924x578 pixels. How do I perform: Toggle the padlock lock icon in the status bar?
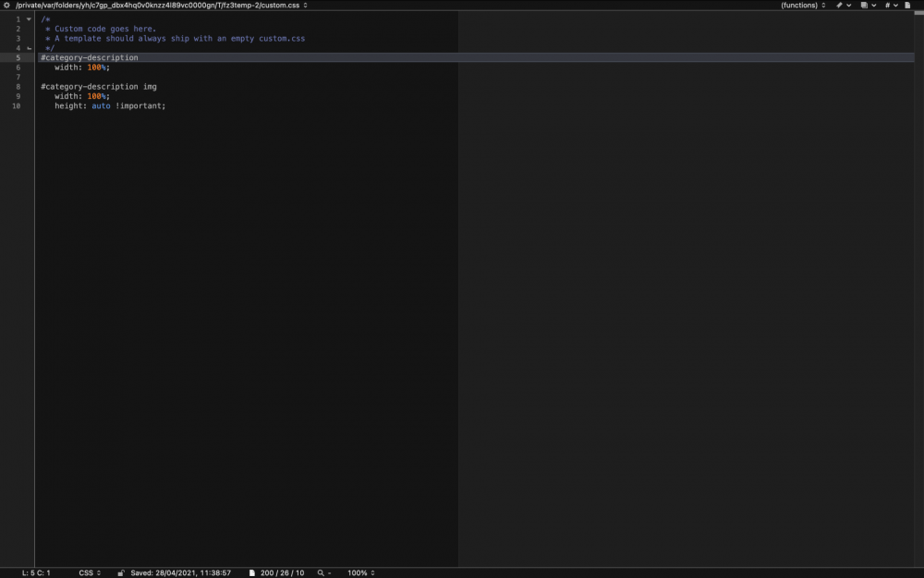pyautogui.click(x=120, y=572)
